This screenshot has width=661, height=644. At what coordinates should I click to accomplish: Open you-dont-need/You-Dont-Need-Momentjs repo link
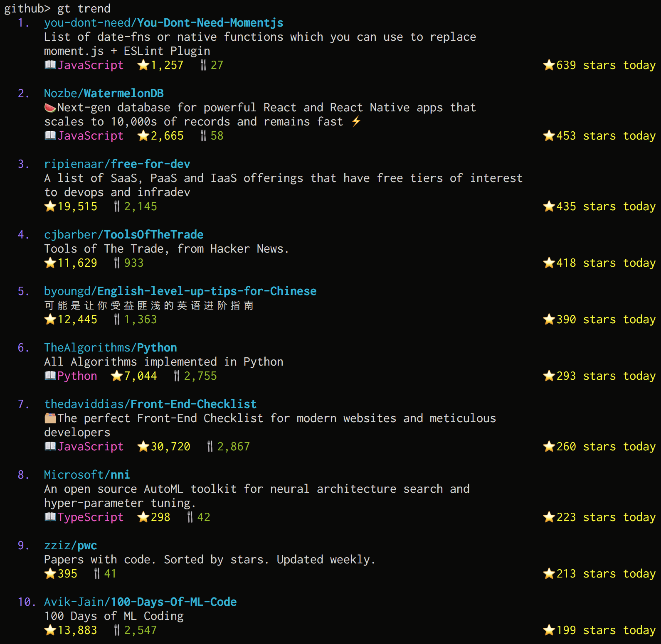[164, 23]
